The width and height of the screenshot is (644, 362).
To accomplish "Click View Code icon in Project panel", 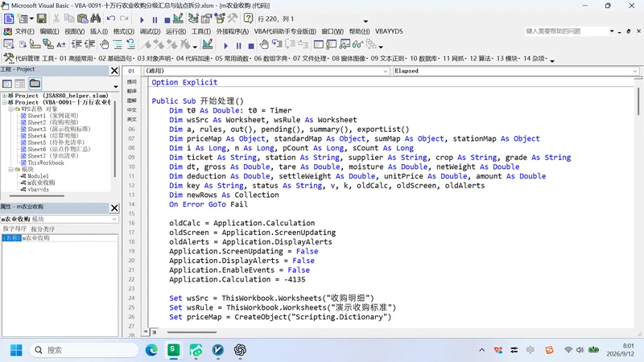I will point(7,84).
